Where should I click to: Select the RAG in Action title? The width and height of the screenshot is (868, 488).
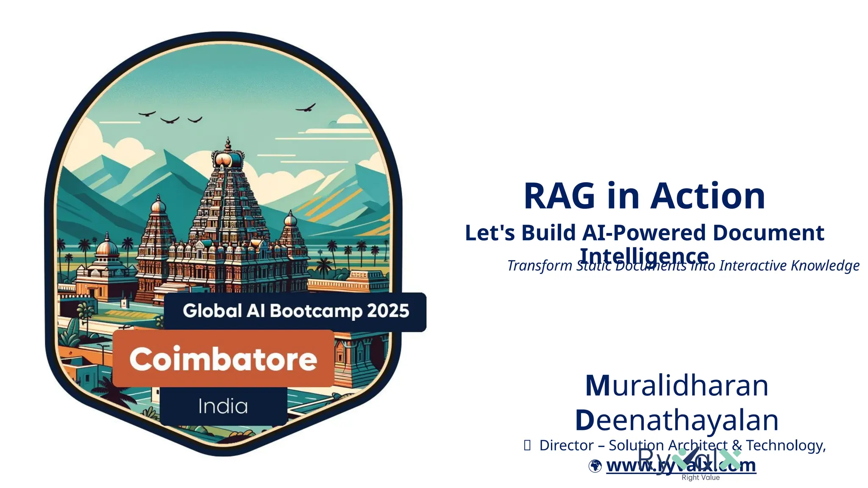click(644, 196)
